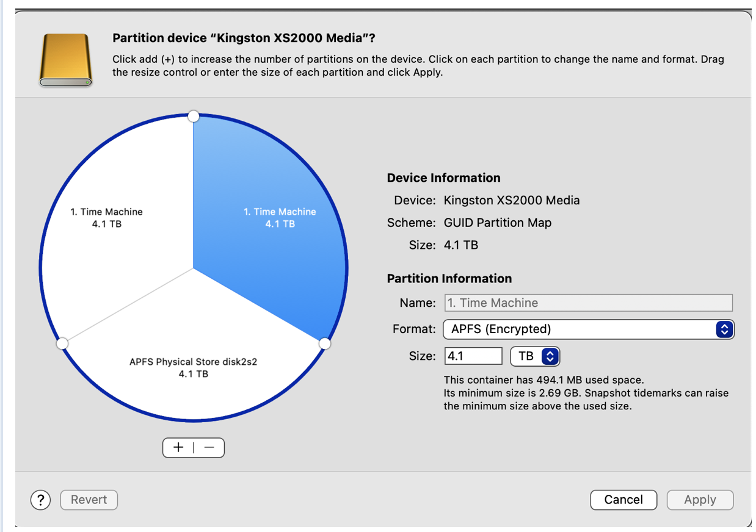Open the TB size unit dropdown
Screen dimensions: 756x532
pyautogui.click(x=535, y=356)
